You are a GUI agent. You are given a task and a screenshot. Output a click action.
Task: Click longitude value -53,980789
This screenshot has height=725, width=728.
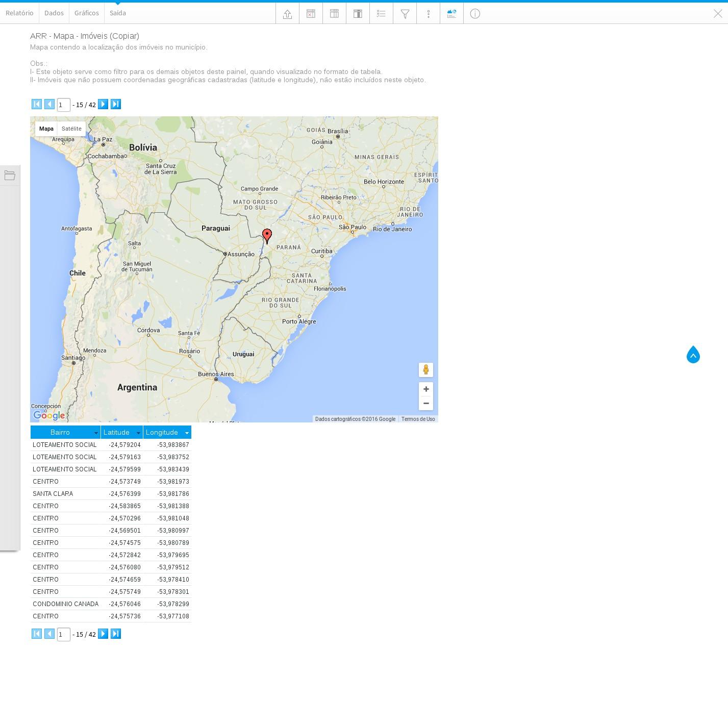click(x=173, y=543)
